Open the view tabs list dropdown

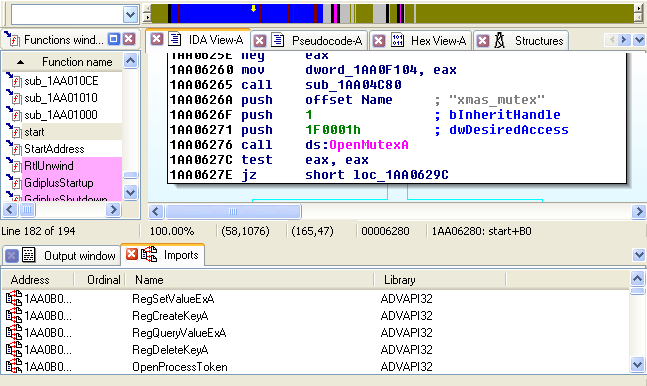click(639, 40)
